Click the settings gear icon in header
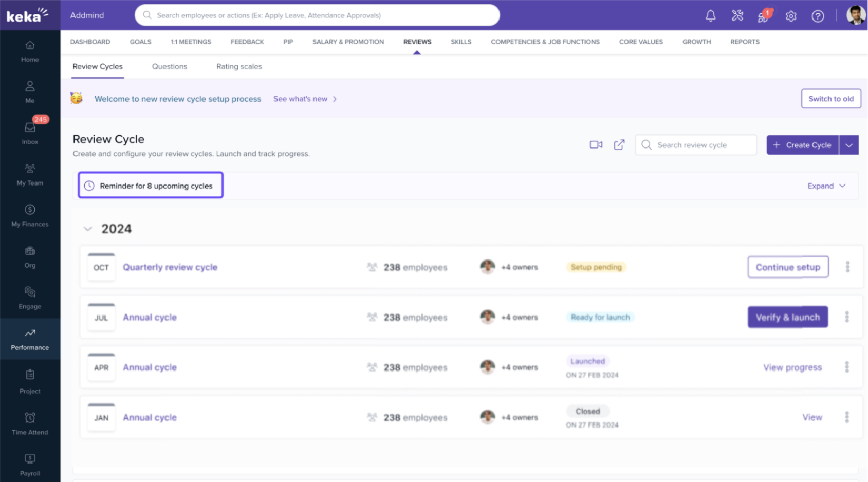 (x=790, y=16)
